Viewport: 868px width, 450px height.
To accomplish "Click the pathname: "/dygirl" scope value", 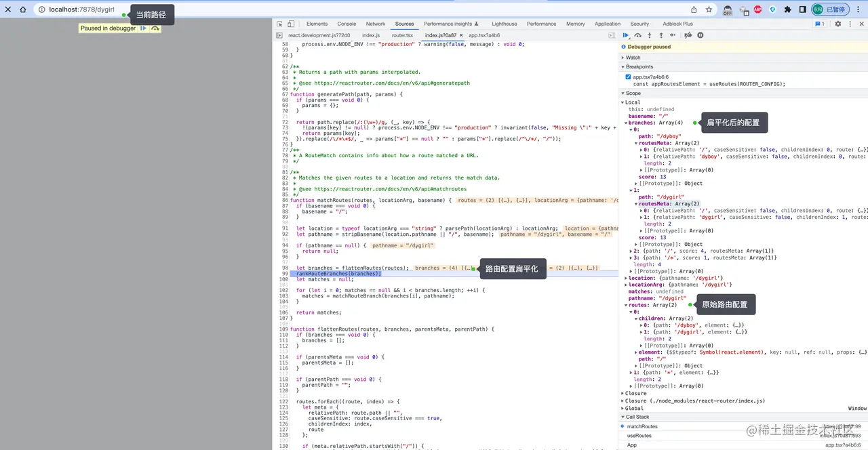I will pyautogui.click(x=657, y=298).
